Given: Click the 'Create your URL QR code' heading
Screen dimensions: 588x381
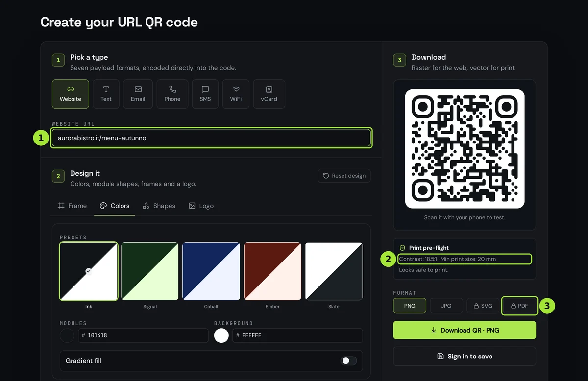Looking at the screenshot, I should coord(119,22).
